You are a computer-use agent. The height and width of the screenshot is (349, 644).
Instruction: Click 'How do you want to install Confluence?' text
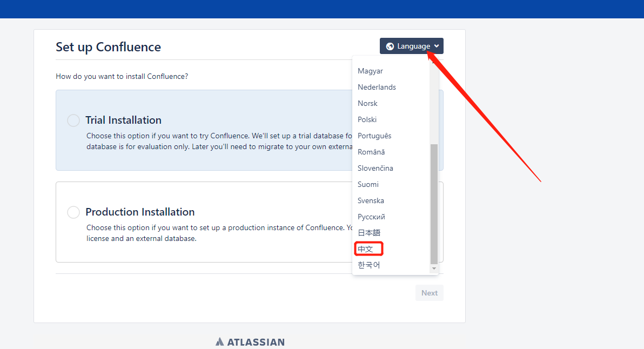pyautogui.click(x=122, y=76)
